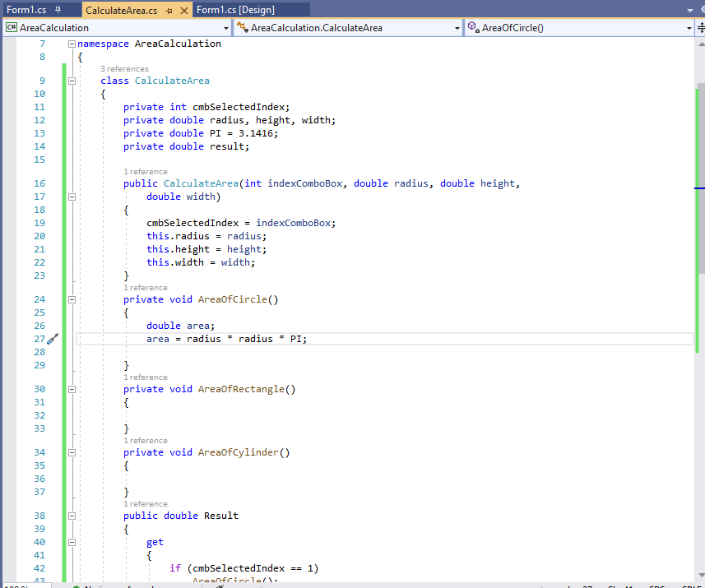Click the method icon beside AreaOfCircle()
Screen dimensions: 705x588
point(474,27)
